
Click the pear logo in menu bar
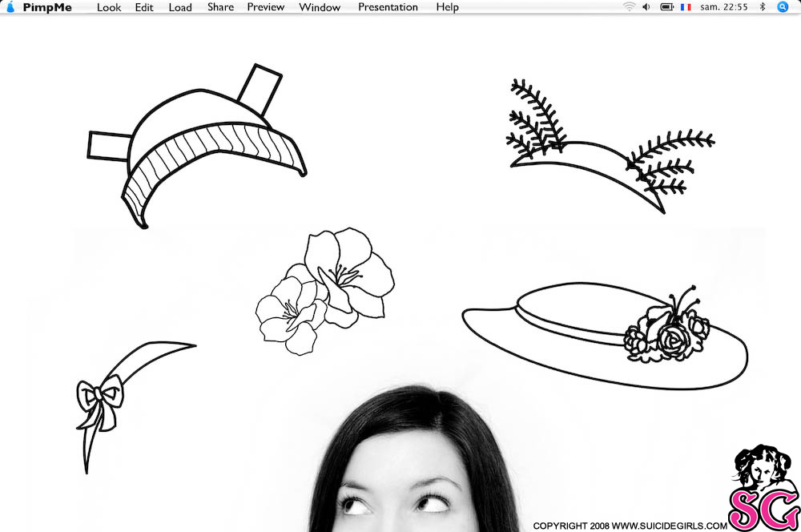point(10,6)
